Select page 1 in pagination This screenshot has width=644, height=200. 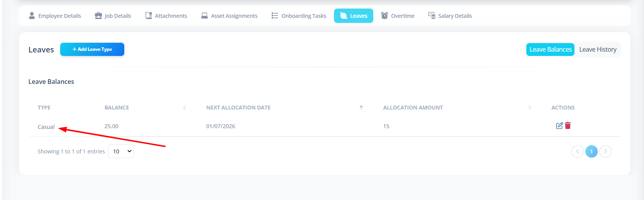(x=592, y=151)
